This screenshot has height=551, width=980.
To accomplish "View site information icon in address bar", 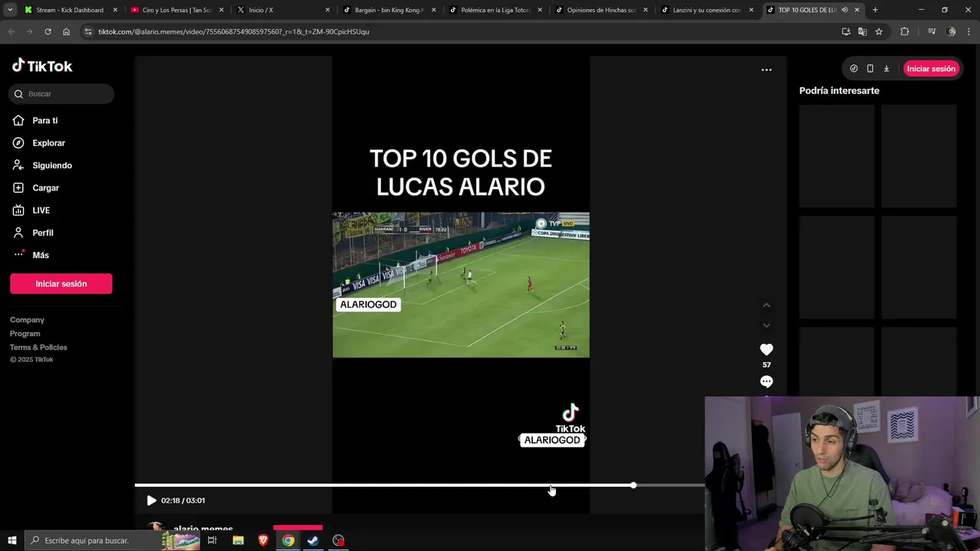I will point(88,31).
